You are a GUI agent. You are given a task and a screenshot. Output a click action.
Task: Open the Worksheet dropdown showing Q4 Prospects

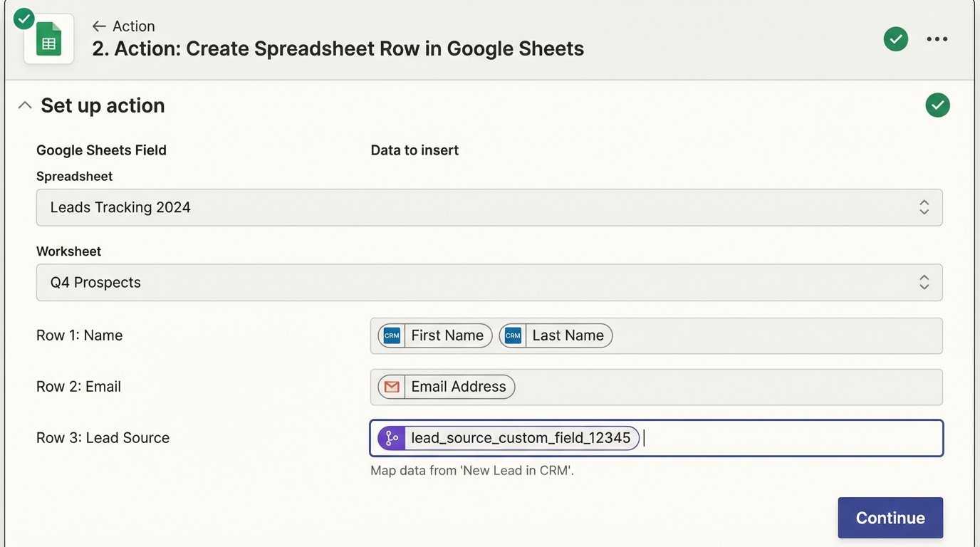pyautogui.click(x=489, y=283)
